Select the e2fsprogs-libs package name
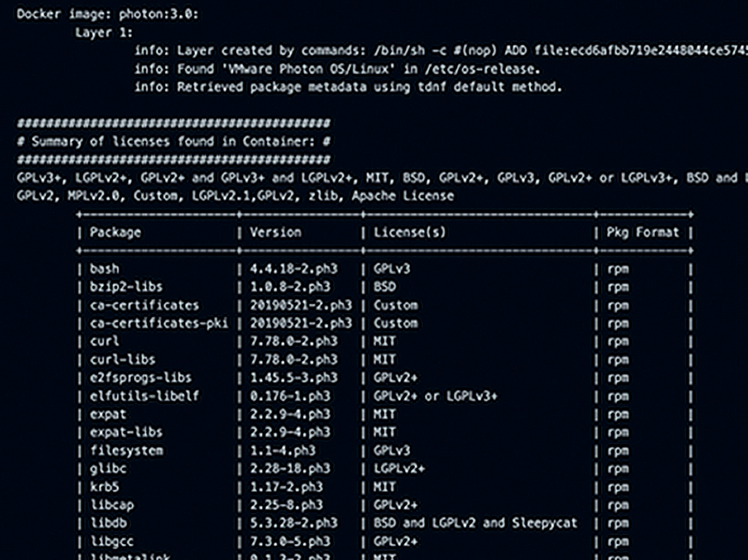The image size is (748, 560). click(141, 378)
